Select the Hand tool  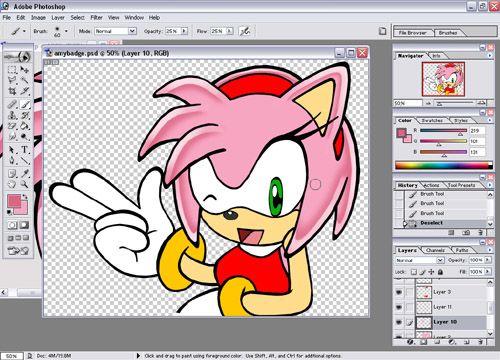click(12, 184)
